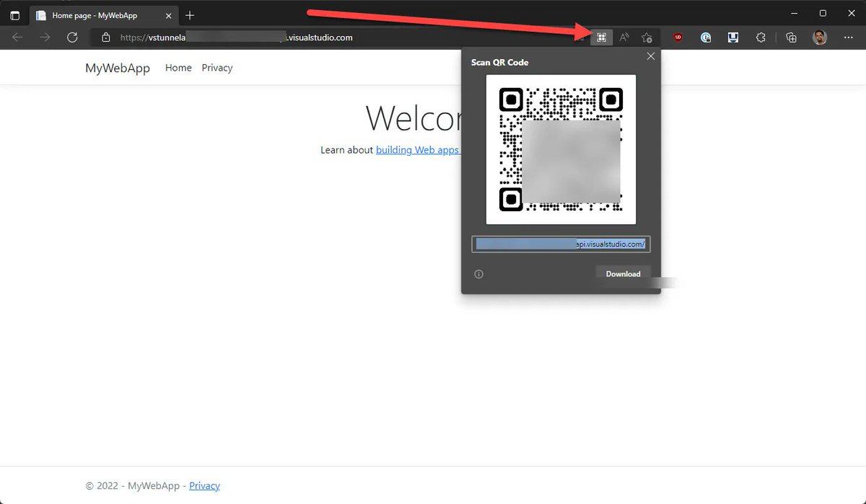
Task: Open the QR code generator icon in address bar
Action: point(602,37)
